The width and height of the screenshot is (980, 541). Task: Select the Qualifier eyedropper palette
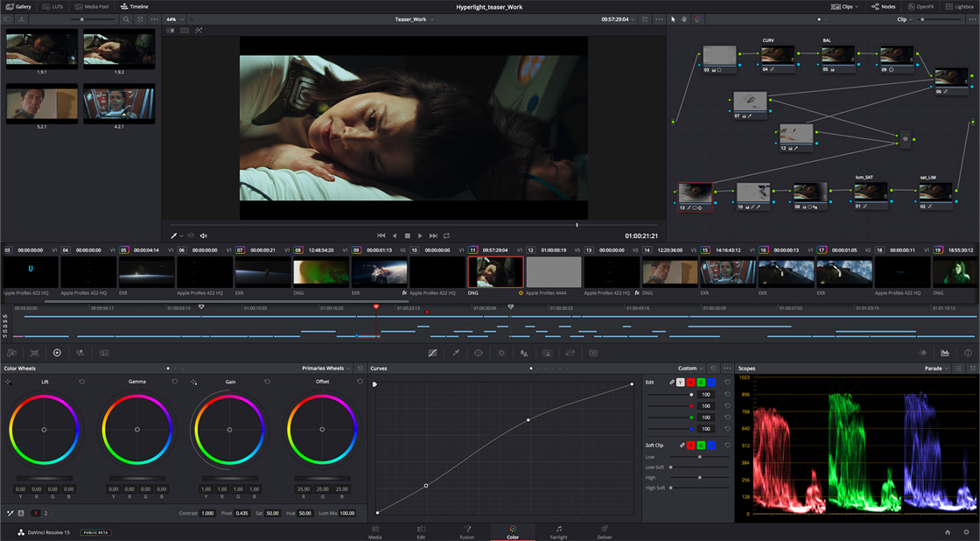(x=455, y=353)
